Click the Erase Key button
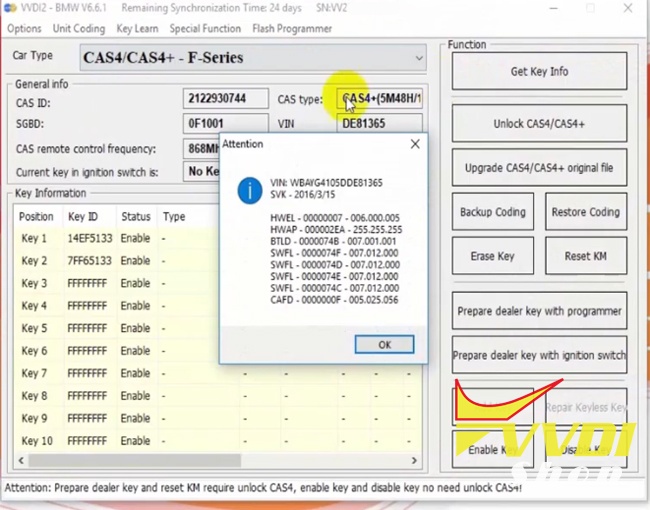The image size is (650, 510). [493, 256]
